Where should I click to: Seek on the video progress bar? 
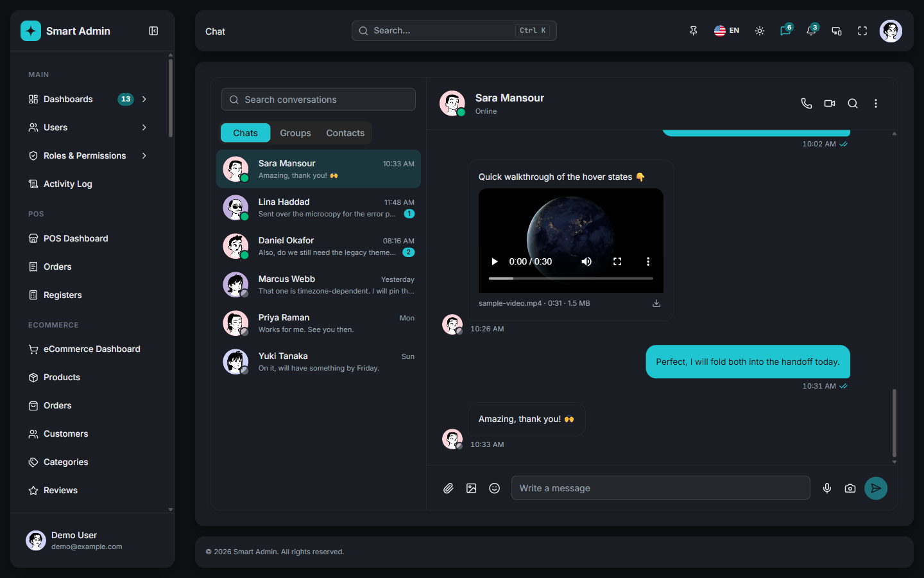571,278
